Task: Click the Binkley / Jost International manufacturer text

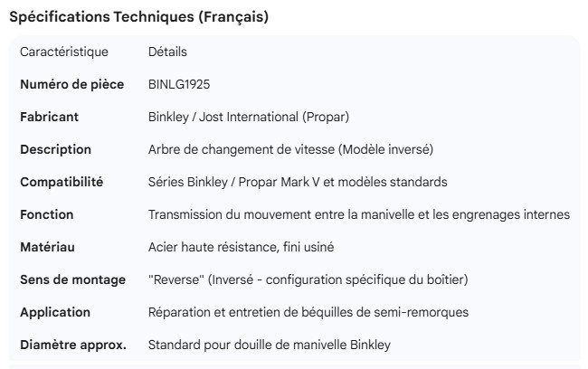Action: 249,118
